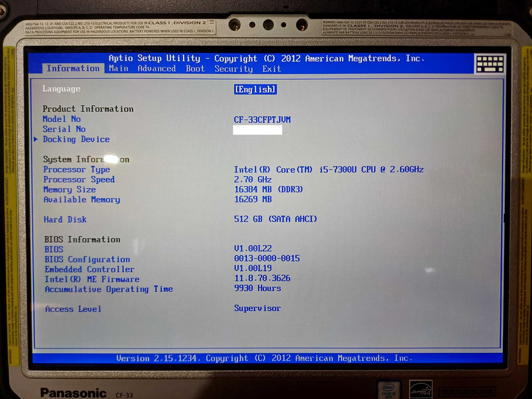
Task: Select the 16384 MB (DDR3) value
Action: click(x=269, y=189)
